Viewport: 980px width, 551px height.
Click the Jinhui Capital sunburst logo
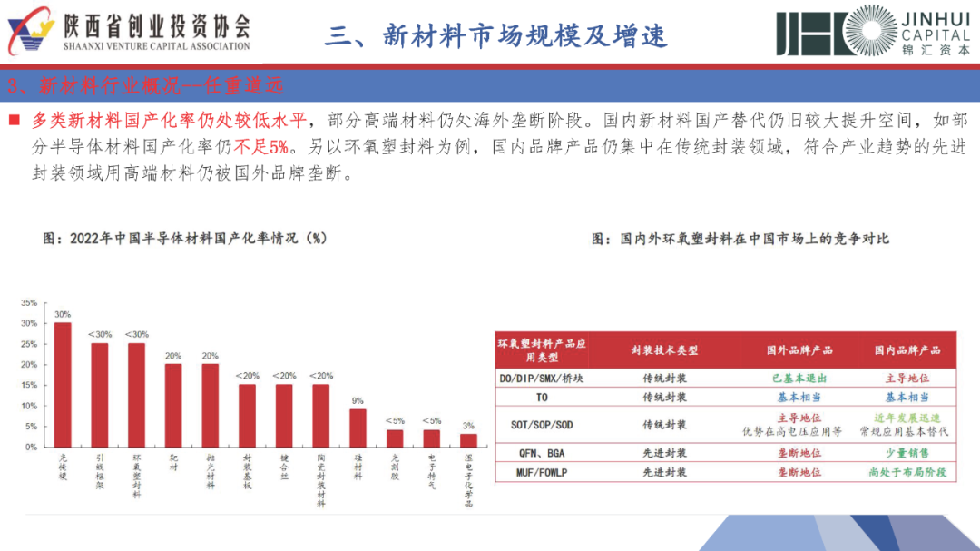870,30
